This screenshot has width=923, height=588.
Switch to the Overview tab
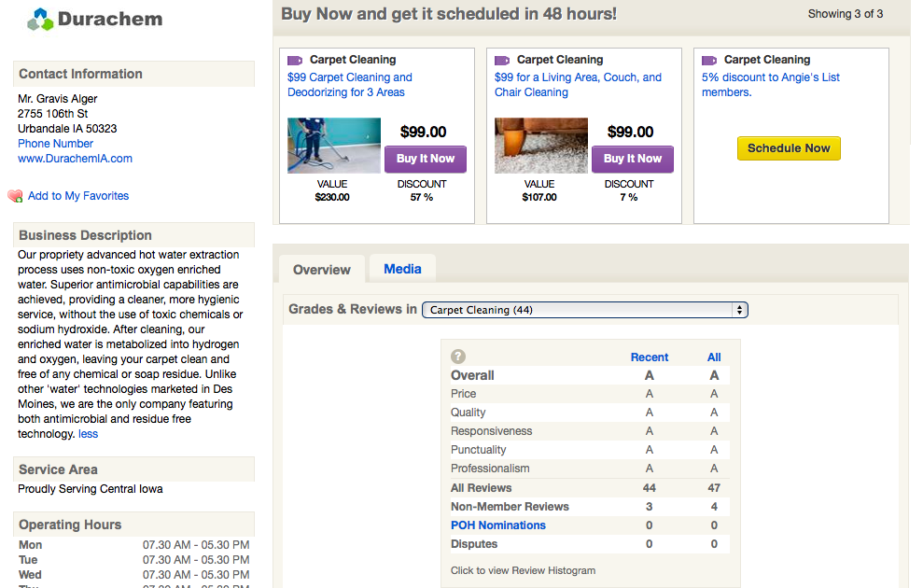[321, 270]
